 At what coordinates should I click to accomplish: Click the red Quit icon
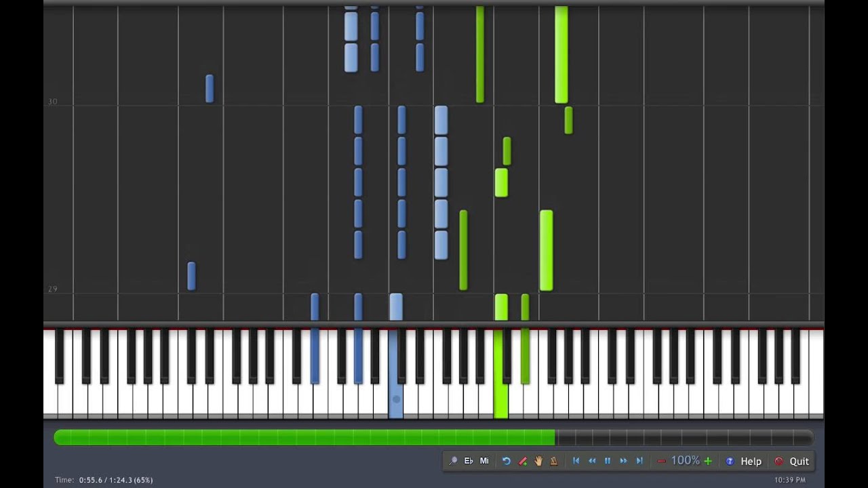(778, 461)
